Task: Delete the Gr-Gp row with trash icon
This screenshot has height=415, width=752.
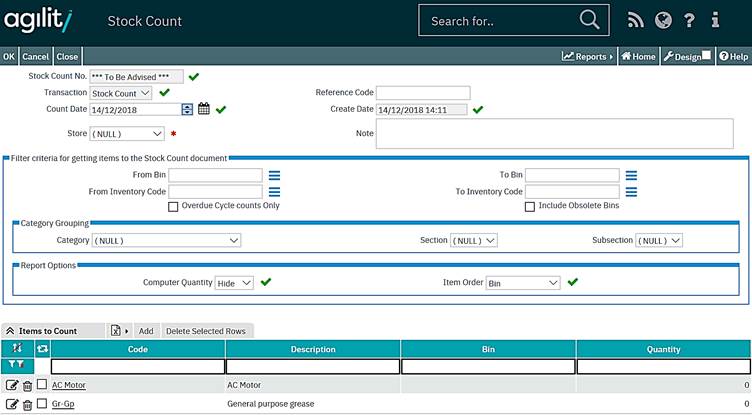Action: click(27, 404)
